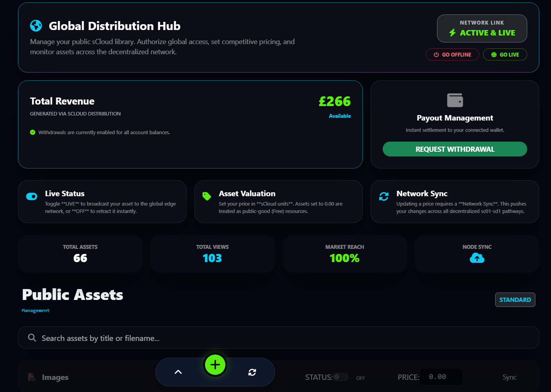Click the Go Offline button
This screenshot has height=392, width=551.
(452, 55)
